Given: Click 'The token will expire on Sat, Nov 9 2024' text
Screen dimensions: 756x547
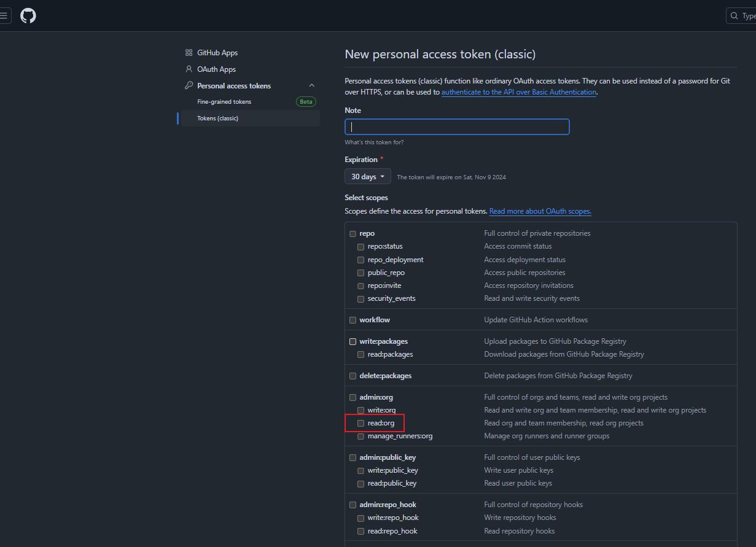Looking at the screenshot, I should 451,177.
